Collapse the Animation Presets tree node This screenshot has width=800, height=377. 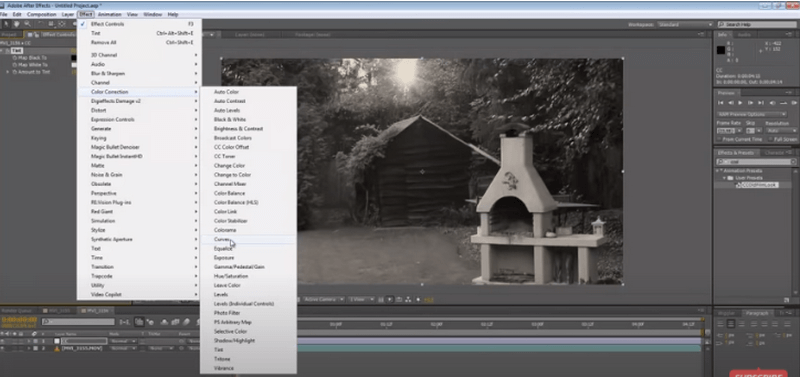[x=717, y=171]
